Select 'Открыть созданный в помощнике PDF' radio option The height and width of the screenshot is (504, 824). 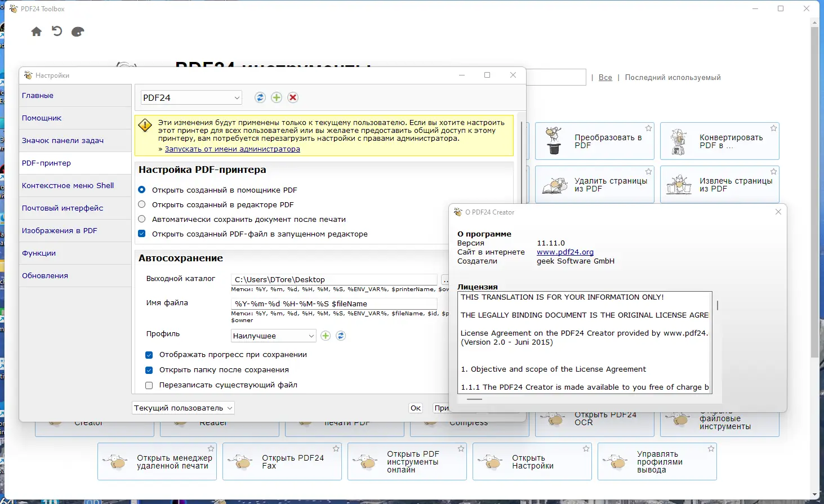tap(142, 190)
